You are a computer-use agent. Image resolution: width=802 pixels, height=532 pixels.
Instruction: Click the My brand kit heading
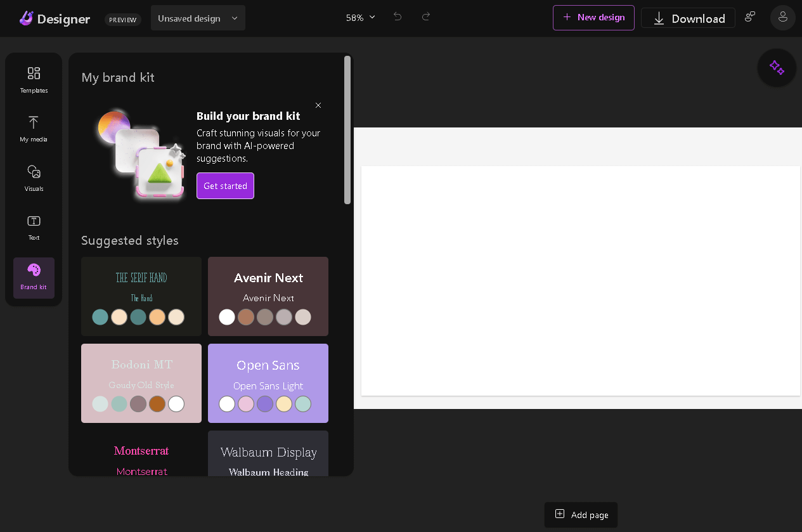pyautogui.click(x=118, y=77)
